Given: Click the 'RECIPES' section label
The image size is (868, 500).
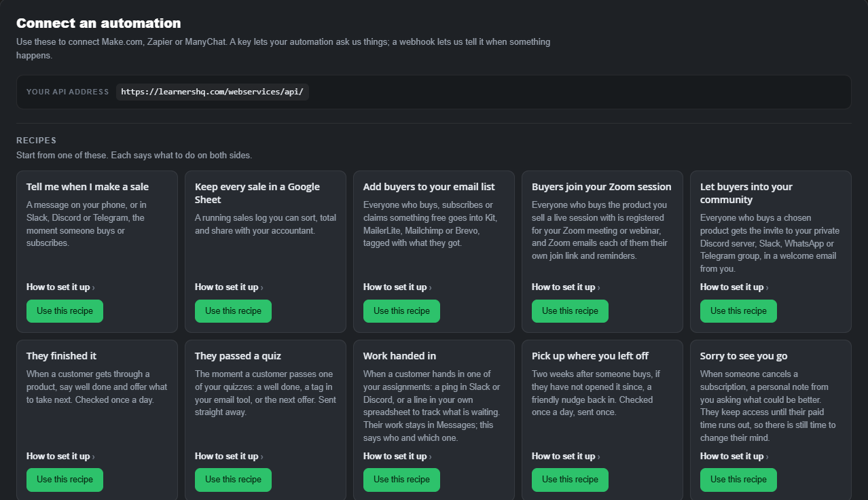Looking at the screenshot, I should click(x=36, y=141).
